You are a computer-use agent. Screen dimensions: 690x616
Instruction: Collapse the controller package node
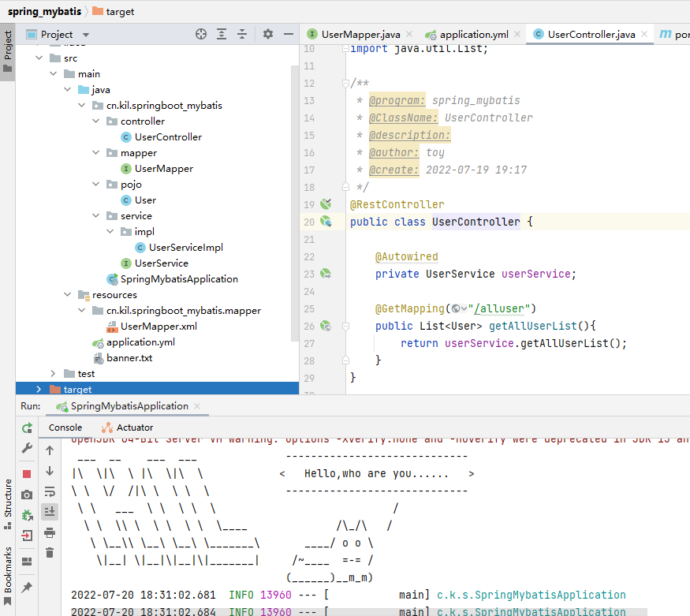coord(95,121)
